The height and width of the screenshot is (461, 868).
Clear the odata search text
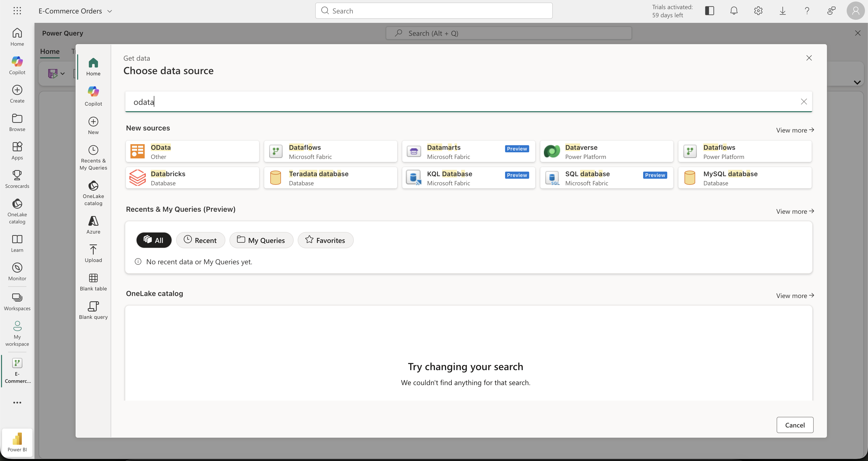click(804, 102)
